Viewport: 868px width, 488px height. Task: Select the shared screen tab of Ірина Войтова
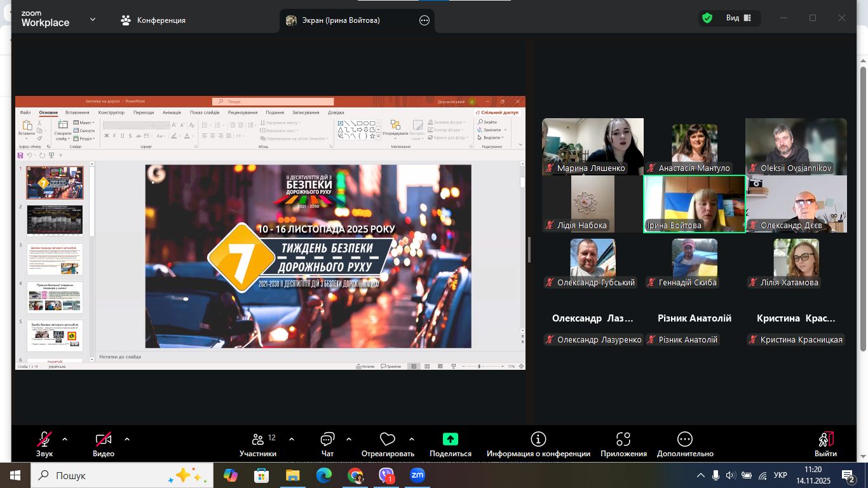[x=341, y=20]
